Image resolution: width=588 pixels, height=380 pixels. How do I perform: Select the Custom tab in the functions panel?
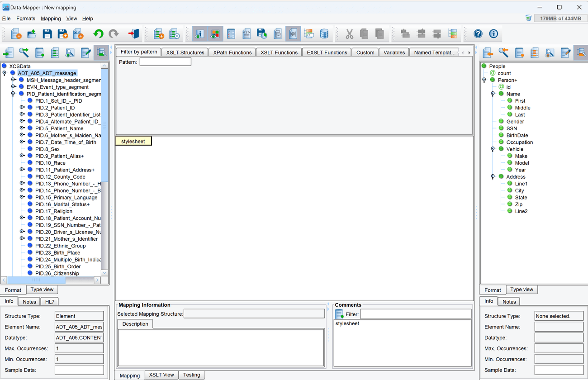click(365, 52)
